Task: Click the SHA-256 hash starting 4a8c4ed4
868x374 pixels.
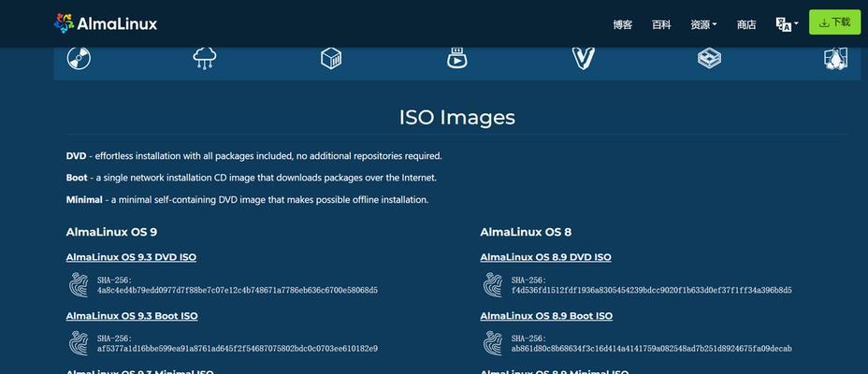Action: pos(238,291)
